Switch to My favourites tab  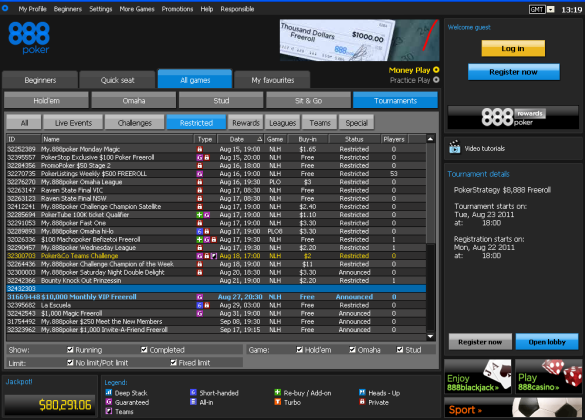[x=272, y=80]
